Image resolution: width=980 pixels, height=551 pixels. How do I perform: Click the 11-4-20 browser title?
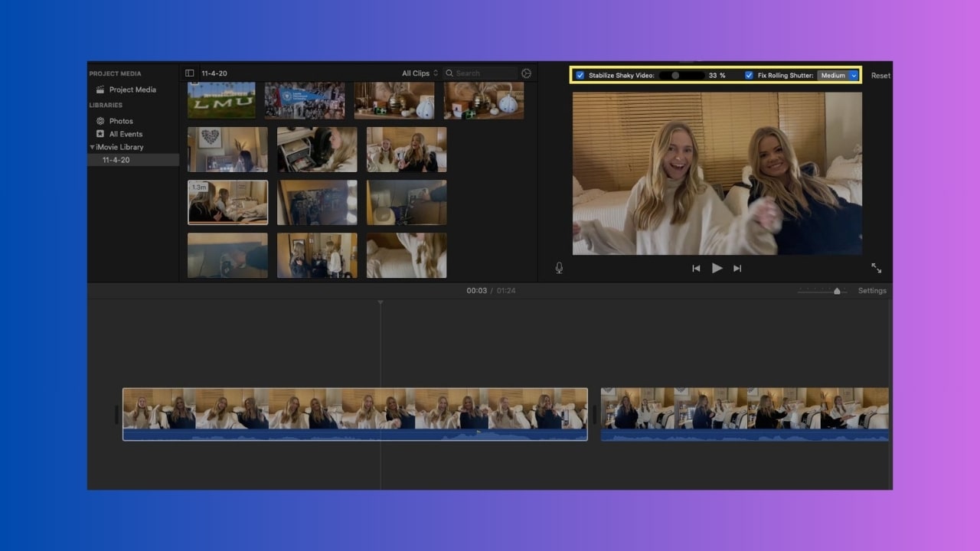tap(214, 73)
